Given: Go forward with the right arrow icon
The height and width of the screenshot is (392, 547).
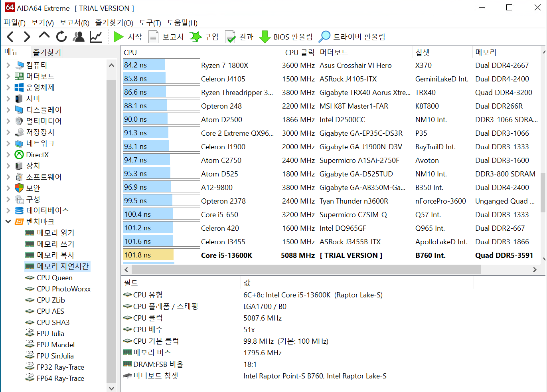Looking at the screenshot, I should click(27, 37).
